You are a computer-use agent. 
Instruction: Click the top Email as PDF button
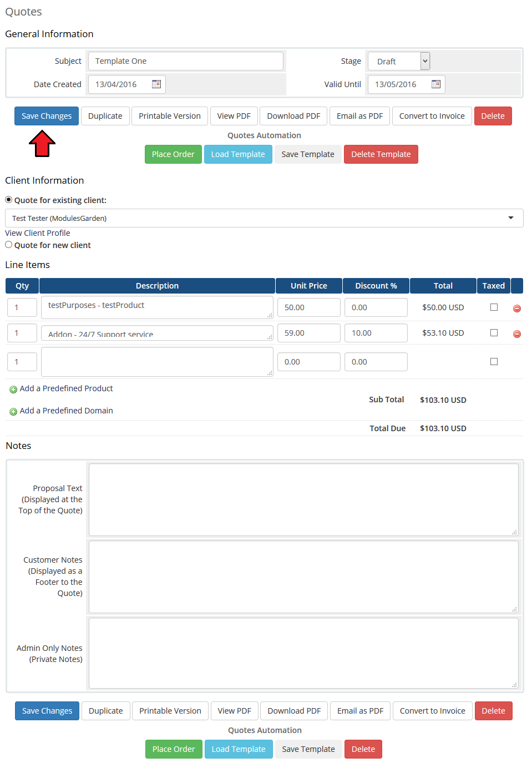(x=360, y=116)
